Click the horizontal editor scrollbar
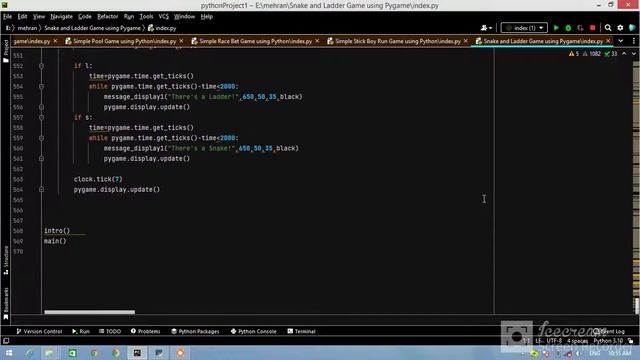 89,312
